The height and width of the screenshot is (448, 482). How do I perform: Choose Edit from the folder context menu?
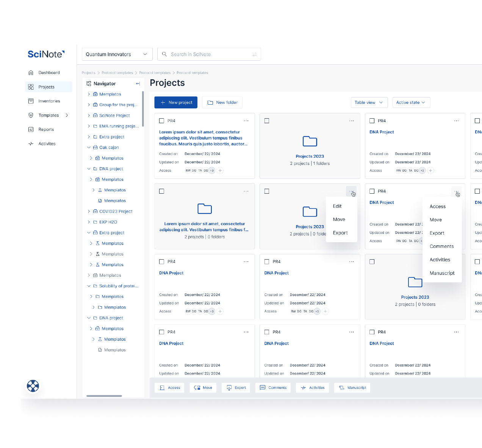point(337,206)
